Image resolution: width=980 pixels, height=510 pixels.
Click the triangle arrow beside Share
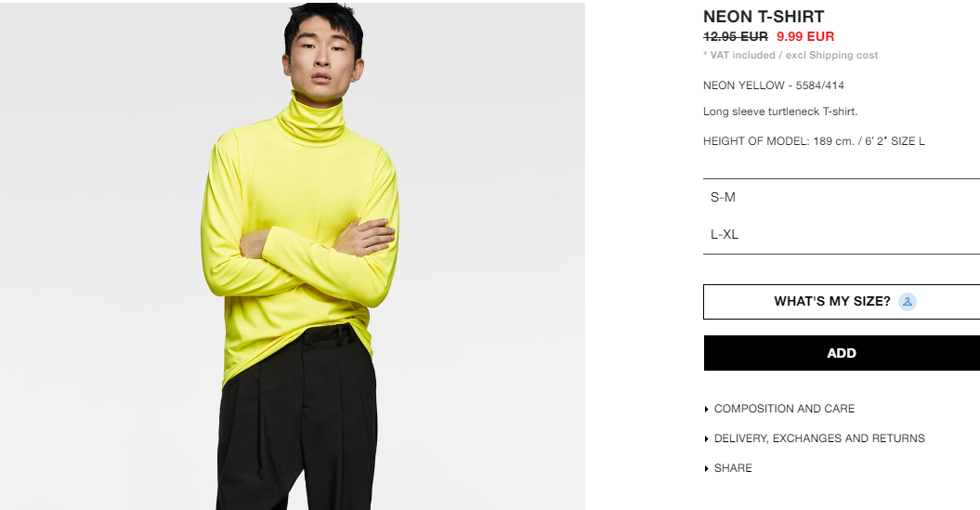706,469
